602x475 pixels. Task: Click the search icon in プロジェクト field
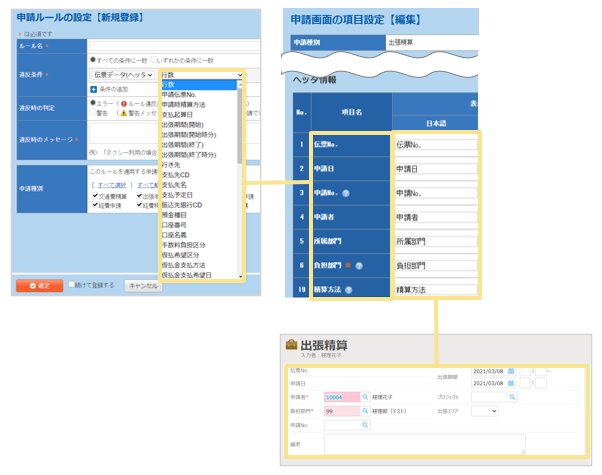click(x=514, y=397)
